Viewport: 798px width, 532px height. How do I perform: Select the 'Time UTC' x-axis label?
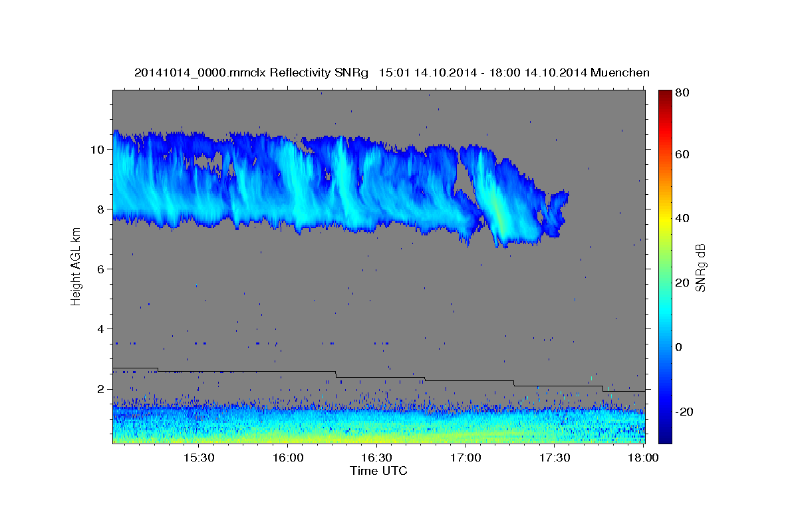[378, 471]
